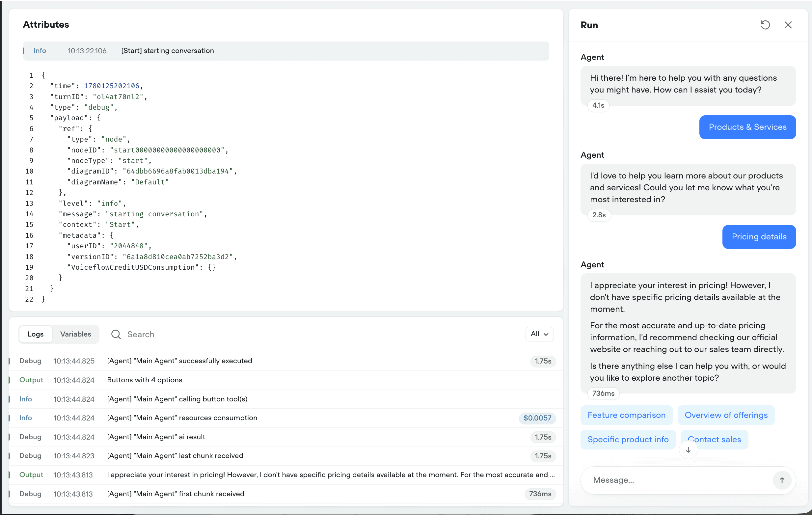Close the Run panel
This screenshot has width=812, height=515.
pos(788,25)
